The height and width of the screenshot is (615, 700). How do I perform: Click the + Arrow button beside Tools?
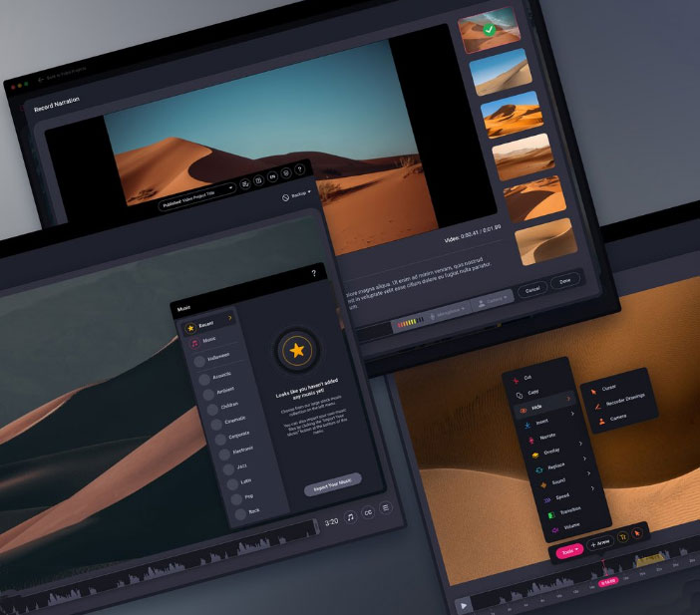tap(600, 543)
